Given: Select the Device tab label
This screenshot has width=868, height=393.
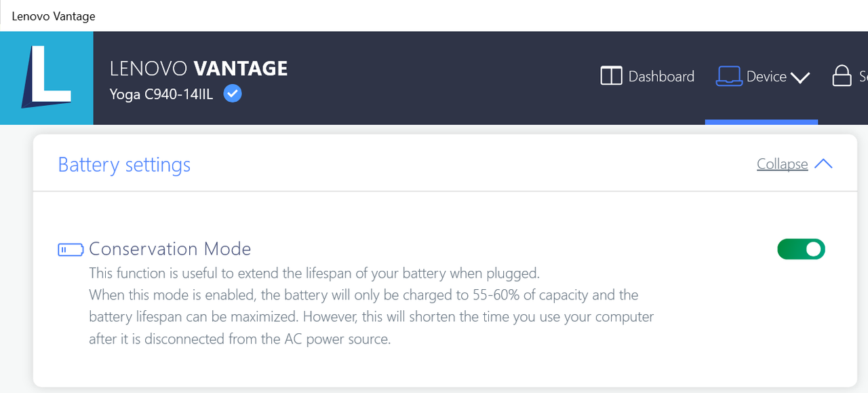Looking at the screenshot, I should point(766,76).
